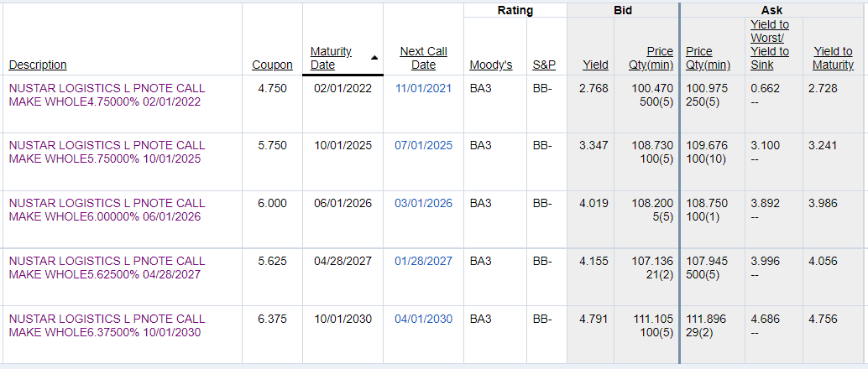
Task: View call date 04/01/2030 details
Action: tap(423, 319)
